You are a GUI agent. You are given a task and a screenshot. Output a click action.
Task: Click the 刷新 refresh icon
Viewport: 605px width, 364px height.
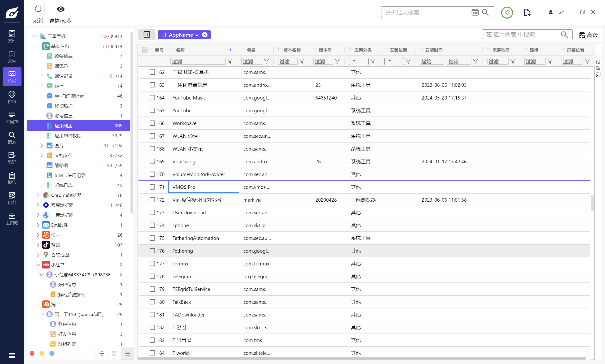[38, 9]
